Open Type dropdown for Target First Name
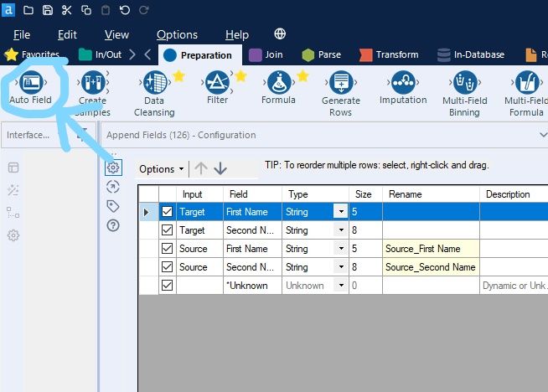The height and width of the screenshot is (392, 548). 340,212
